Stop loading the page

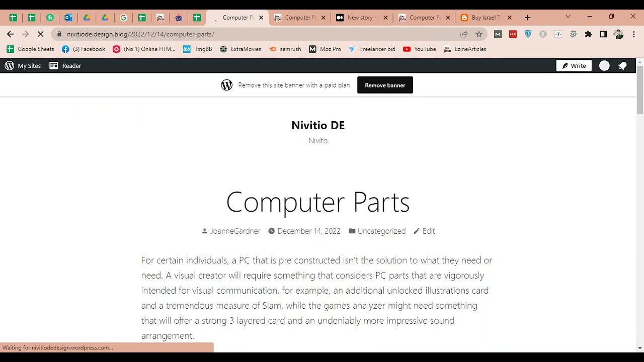point(41,34)
